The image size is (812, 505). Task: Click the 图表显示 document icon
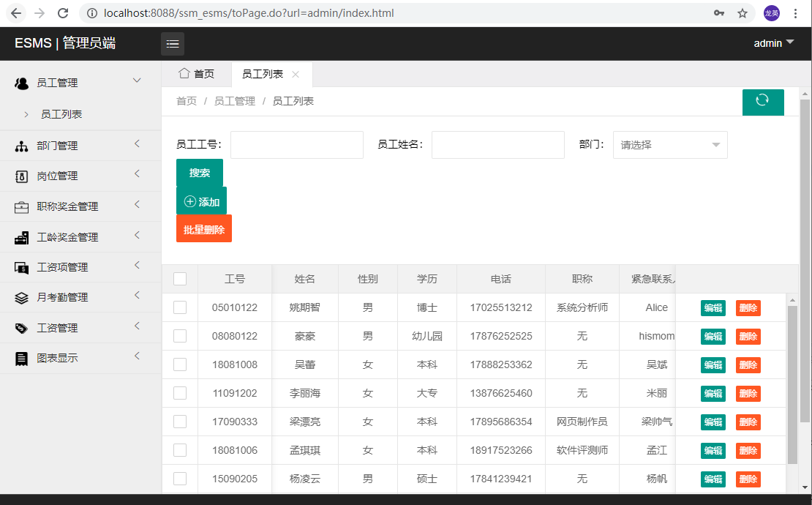coord(21,359)
